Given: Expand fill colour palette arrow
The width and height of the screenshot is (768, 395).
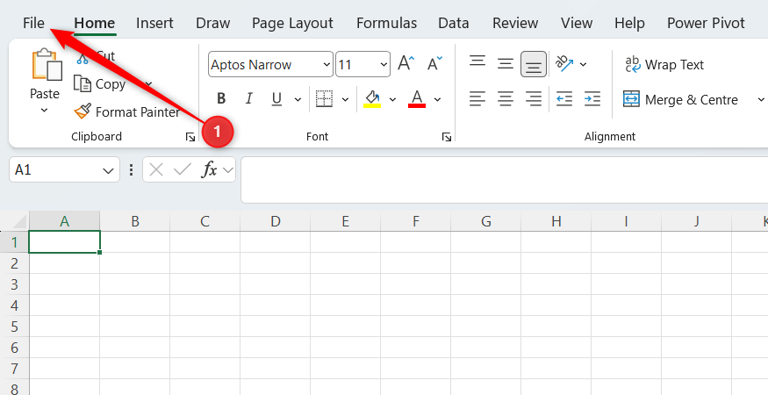Looking at the screenshot, I should pyautogui.click(x=392, y=99).
